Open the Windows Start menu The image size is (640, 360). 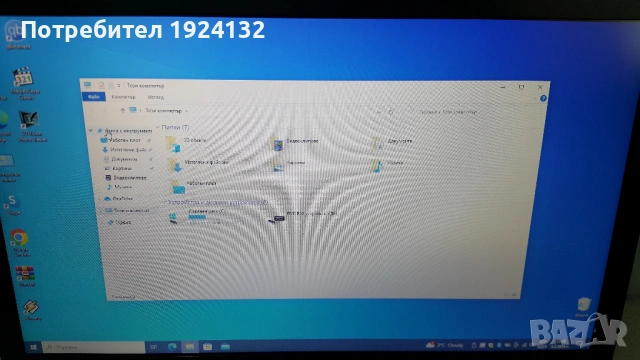[x=33, y=347]
